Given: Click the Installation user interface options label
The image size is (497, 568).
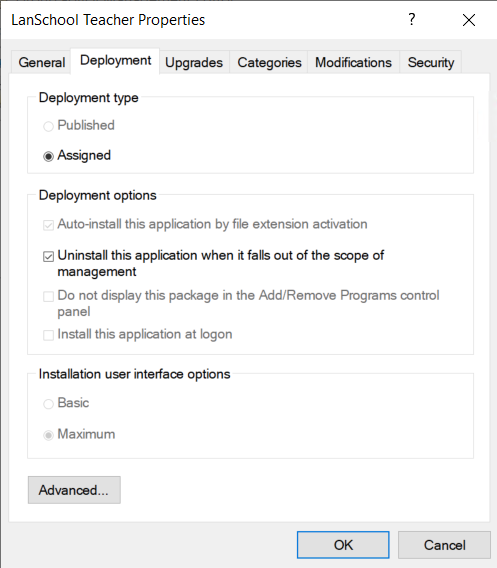Looking at the screenshot, I should pyautogui.click(x=134, y=374).
